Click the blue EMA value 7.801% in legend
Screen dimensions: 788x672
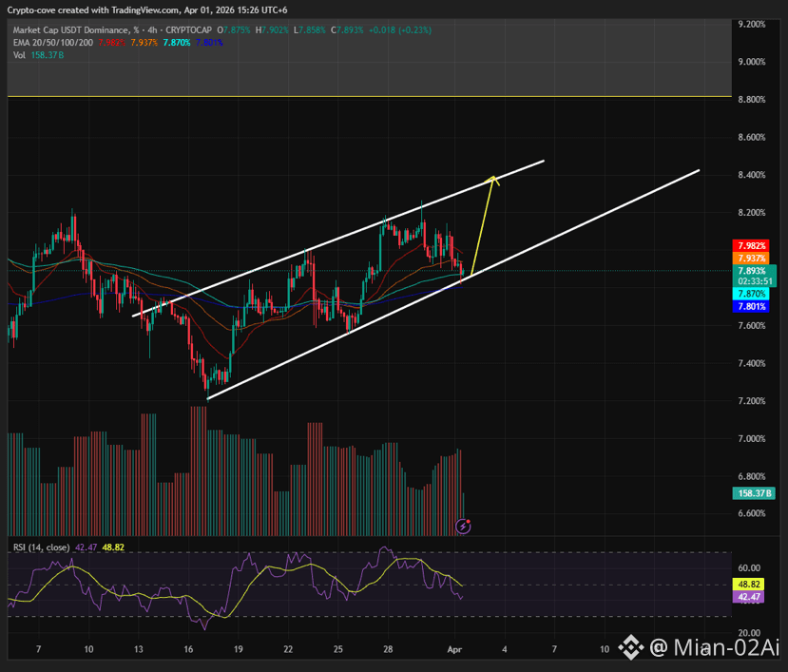pos(209,43)
